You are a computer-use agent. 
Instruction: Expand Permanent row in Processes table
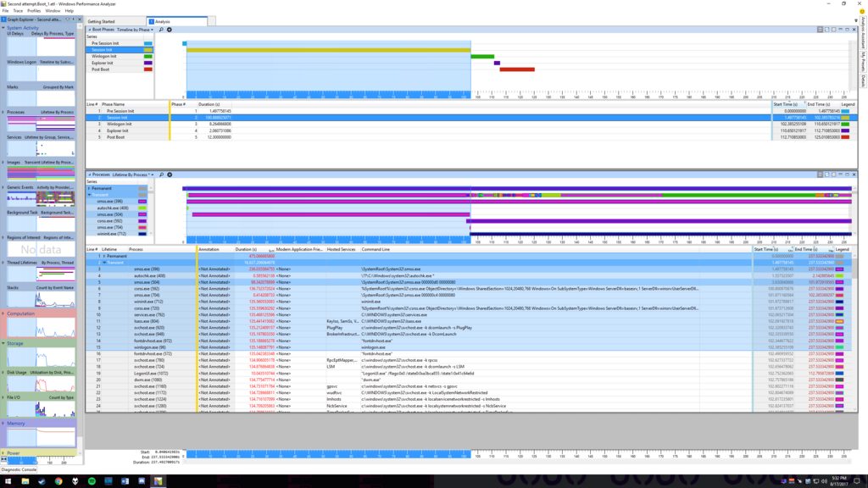[104, 256]
